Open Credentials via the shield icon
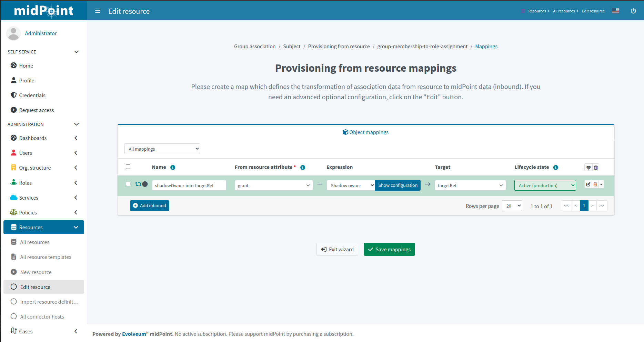The height and width of the screenshot is (342, 644). click(14, 95)
